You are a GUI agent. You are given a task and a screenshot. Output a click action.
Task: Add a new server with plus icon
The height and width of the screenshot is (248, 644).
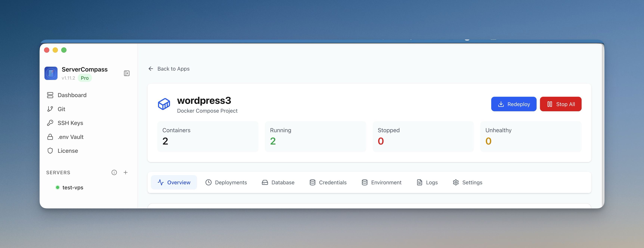(x=126, y=173)
